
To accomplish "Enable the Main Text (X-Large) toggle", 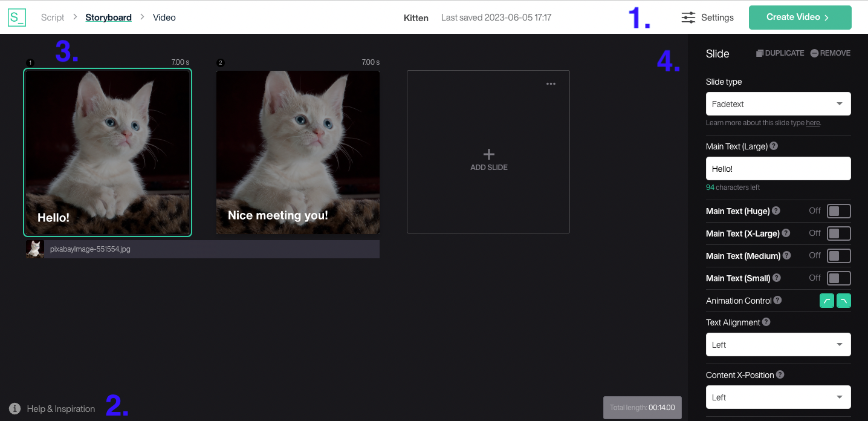I will (x=838, y=233).
